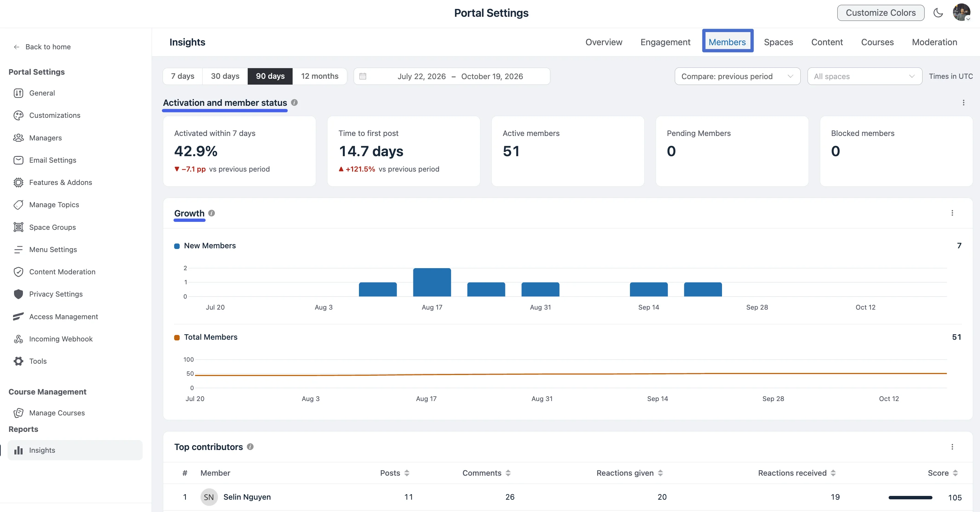Screen dimensions: 980x512
Task: Click info icon beside Growth heading
Action: 211,213
